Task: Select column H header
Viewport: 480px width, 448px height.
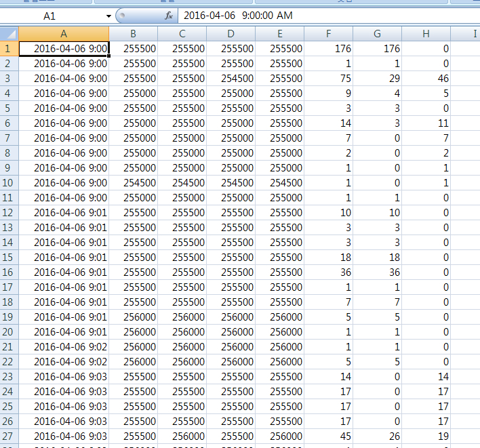Action: (x=426, y=33)
